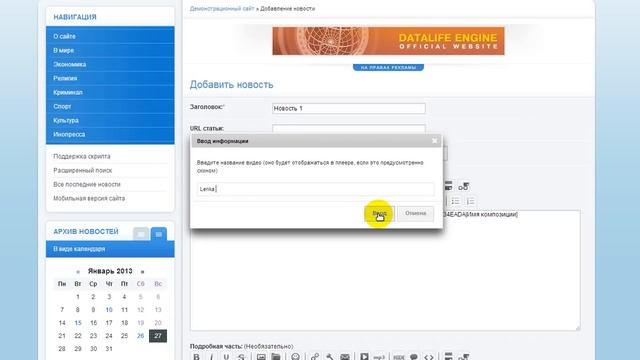The image size is (640, 360).
Task: Click the page link icon in lower toolbar
Action: tap(463, 357)
